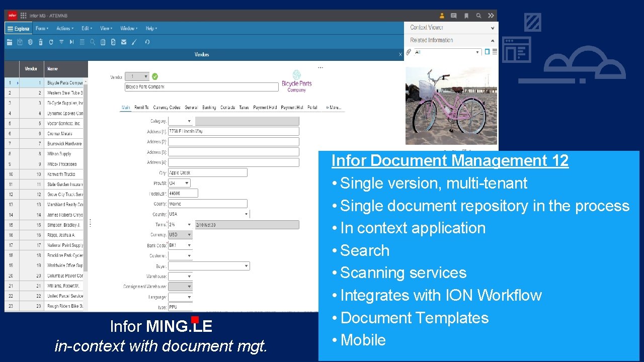
Task: Open the chat messages icon in header
Action: [x=454, y=16]
